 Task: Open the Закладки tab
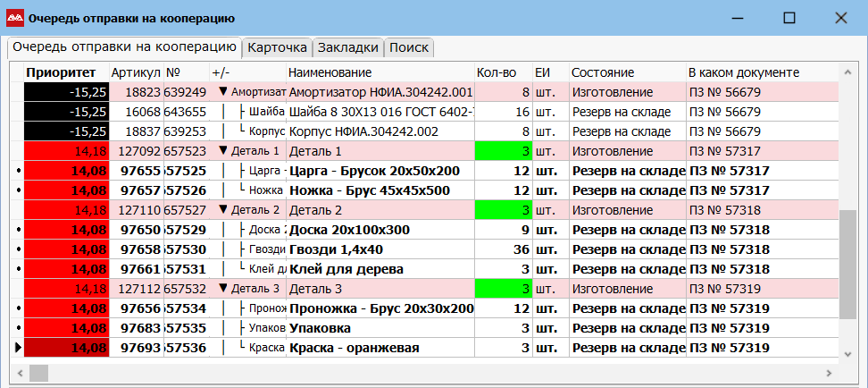pyautogui.click(x=347, y=47)
